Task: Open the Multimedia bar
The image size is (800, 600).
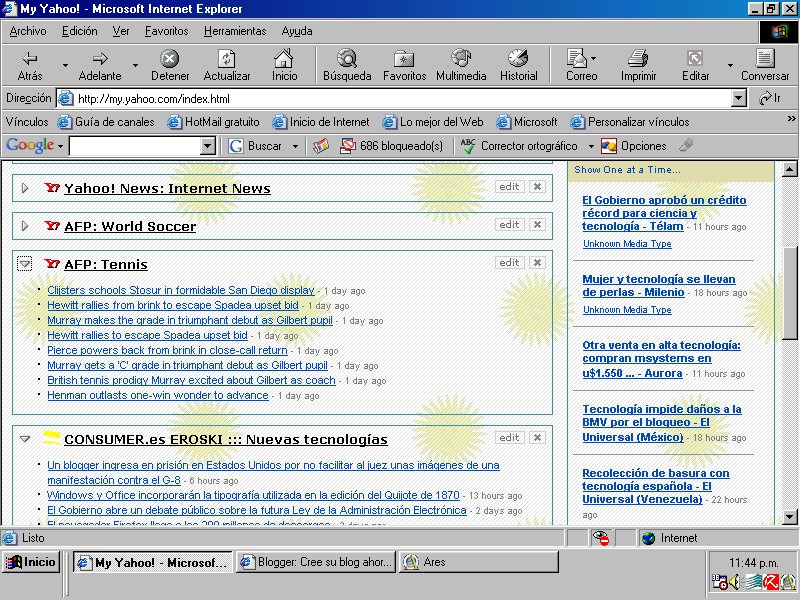Action: [461, 65]
